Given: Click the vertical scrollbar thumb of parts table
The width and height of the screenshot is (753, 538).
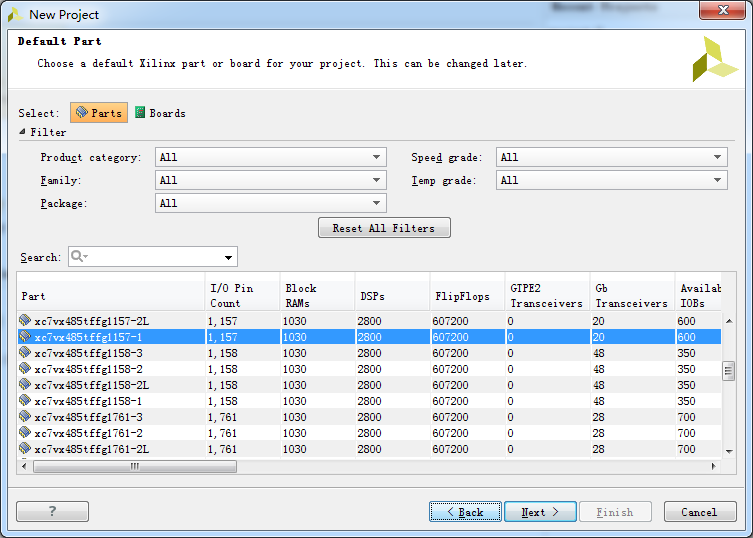Looking at the screenshot, I should click(x=729, y=371).
